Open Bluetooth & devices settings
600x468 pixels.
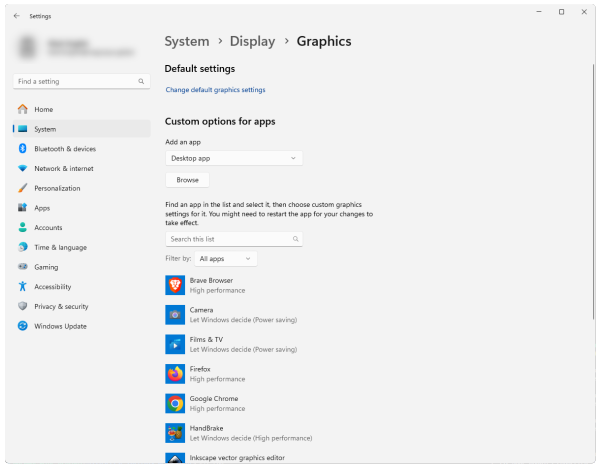click(x=64, y=149)
